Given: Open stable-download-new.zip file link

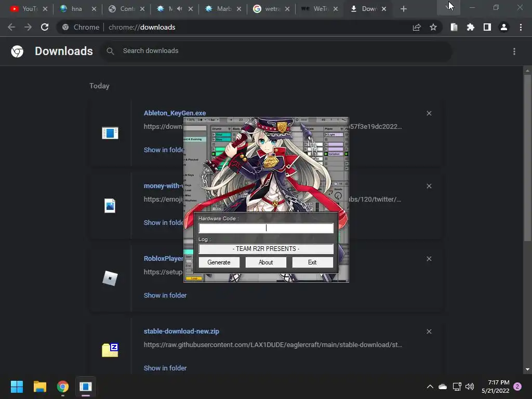Looking at the screenshot, I should pyautogui.click(x=181, y=331).
